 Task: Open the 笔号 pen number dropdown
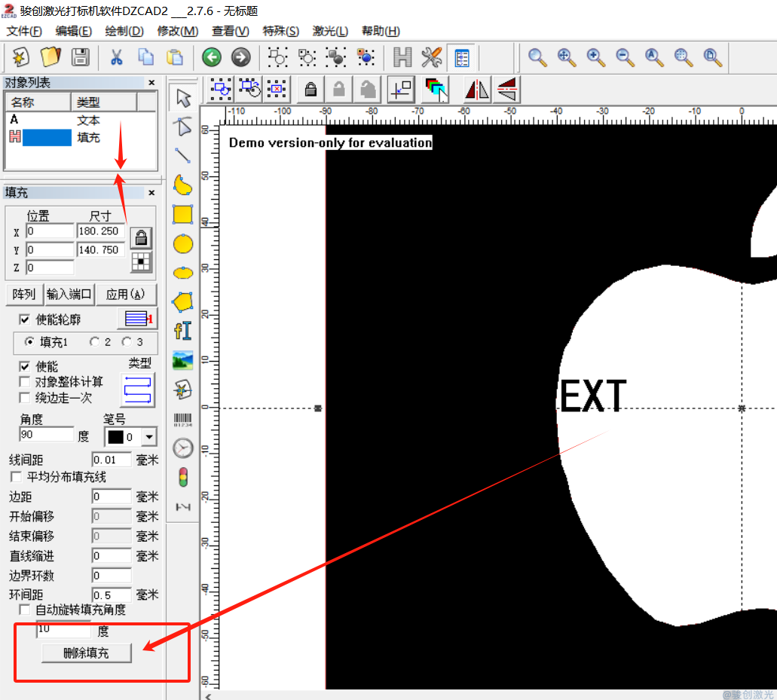(x=148, y=437)
